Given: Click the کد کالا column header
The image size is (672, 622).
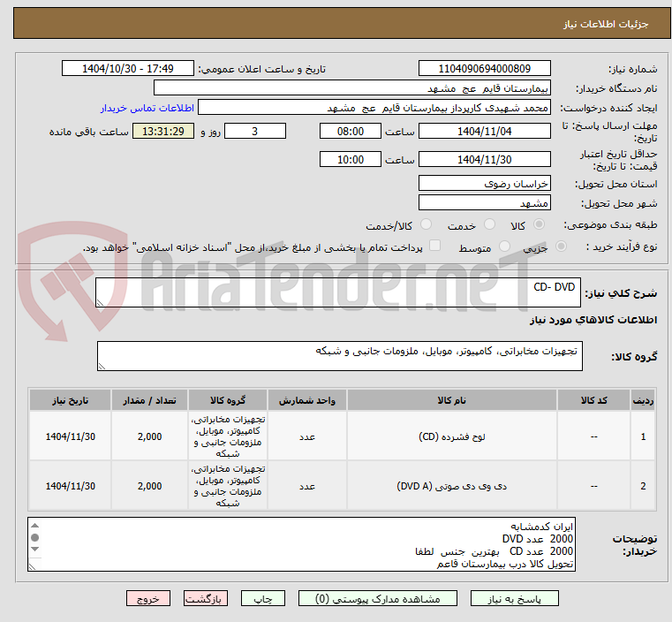Looking at the screenshot, I should pos(593,400).
